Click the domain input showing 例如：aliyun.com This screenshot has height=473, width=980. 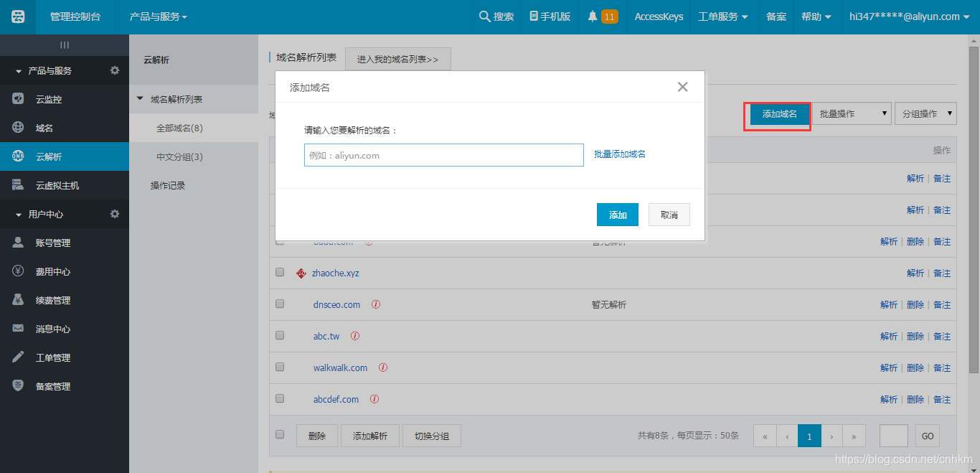coord(443,154)
